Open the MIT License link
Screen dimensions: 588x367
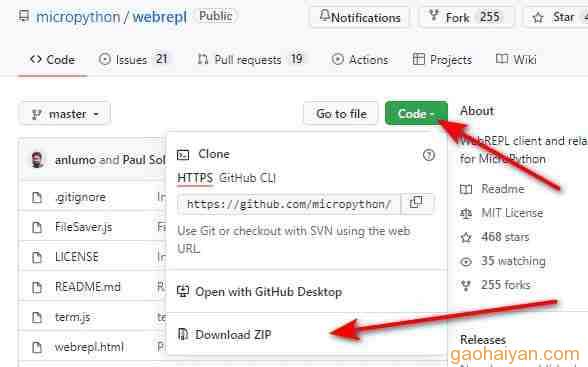[512, 213]
